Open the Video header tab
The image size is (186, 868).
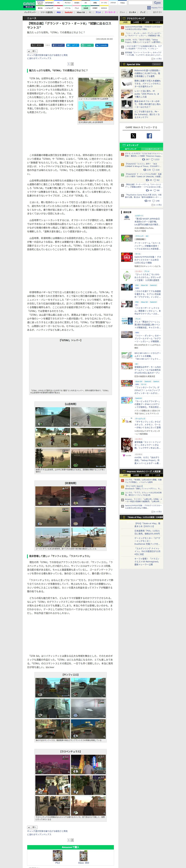pos(123,3)
